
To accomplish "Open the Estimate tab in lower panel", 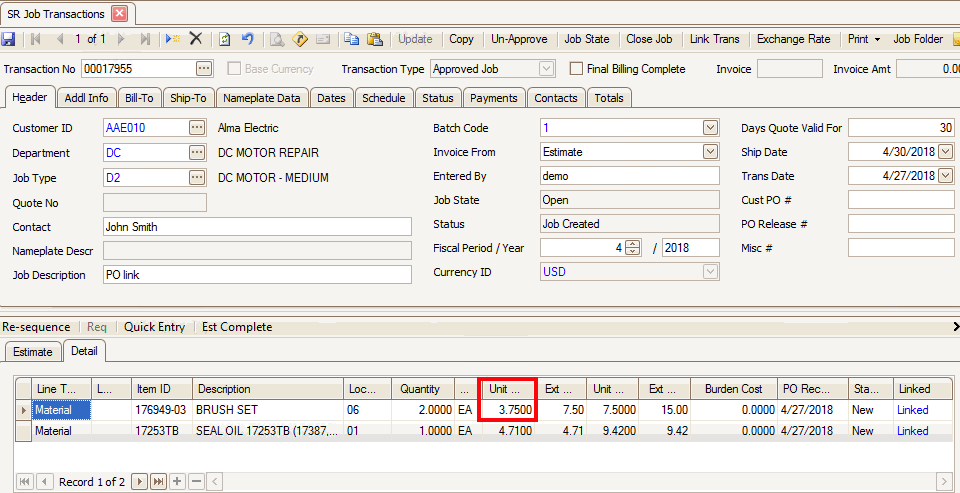I will click(x=32, y=352).
